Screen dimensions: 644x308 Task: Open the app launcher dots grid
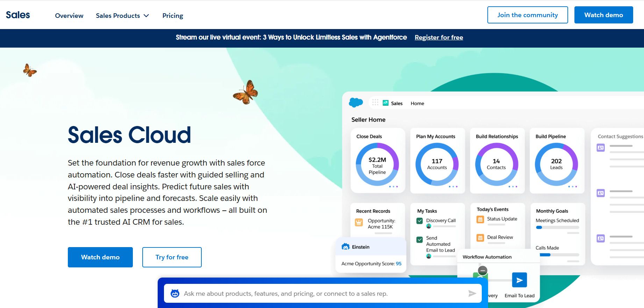point(375,102)
